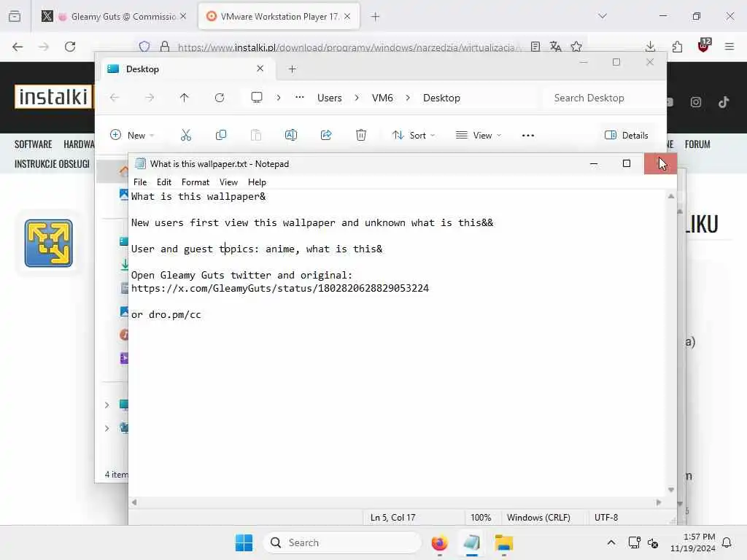This screenshot has height=560, width=747.
Task: Click Notepad horizontal scrollbar right arrow
Action: (x=659, y=502)
